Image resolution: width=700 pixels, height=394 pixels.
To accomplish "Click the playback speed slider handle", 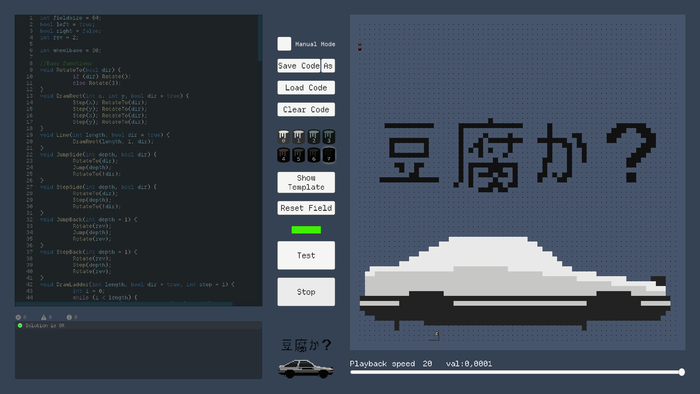I will pos(681,372).
